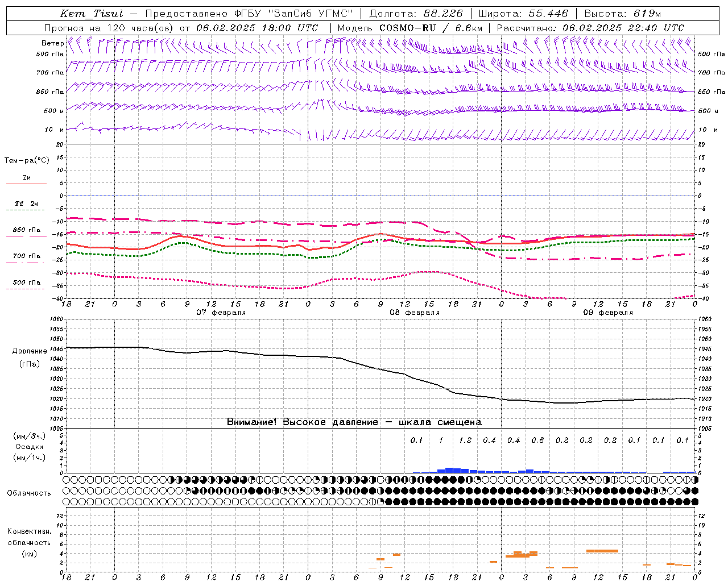The image size is (728, 582).
Task: Click the 1045 pressure tick on left axis
Action: (58, 349)
